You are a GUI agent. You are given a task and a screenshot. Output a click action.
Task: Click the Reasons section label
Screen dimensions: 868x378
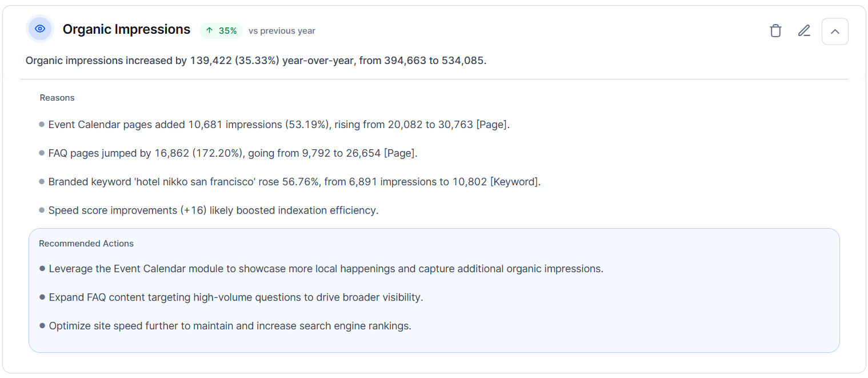57,98
